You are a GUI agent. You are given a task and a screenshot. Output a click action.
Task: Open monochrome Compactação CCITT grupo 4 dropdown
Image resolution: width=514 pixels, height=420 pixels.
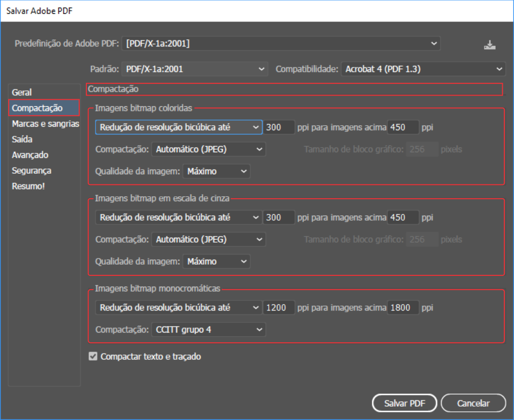[208, 330]
